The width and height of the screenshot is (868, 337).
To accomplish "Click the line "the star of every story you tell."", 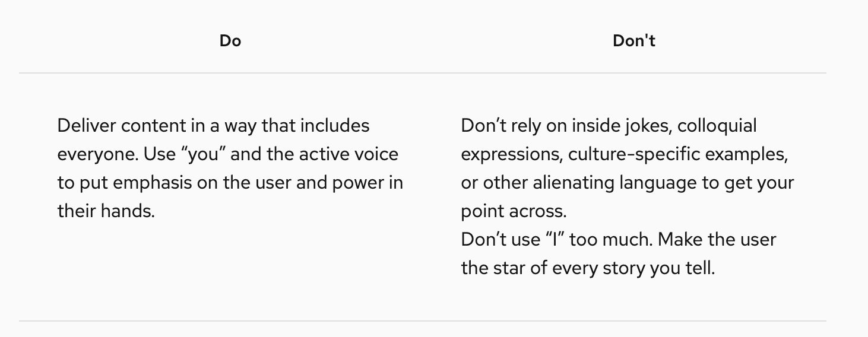I will [x=588, y=268].
